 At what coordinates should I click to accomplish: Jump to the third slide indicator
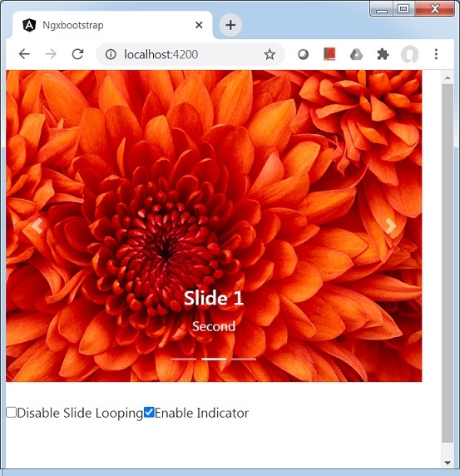coord(244,359)
